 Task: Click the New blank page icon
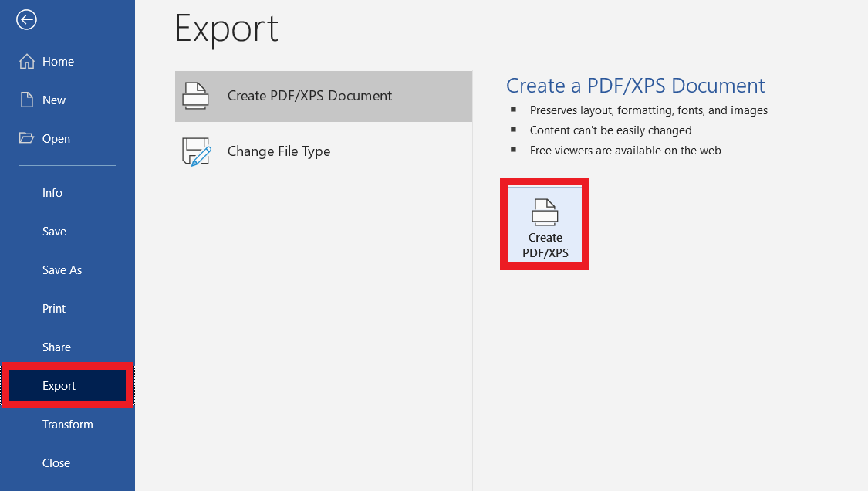(x=26, y=100)
